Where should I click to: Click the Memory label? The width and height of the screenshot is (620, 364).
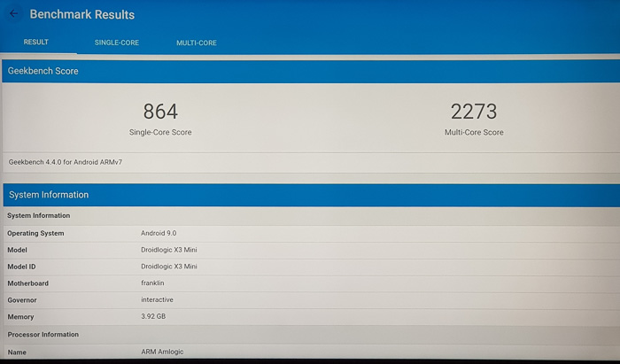coord(20,317)
